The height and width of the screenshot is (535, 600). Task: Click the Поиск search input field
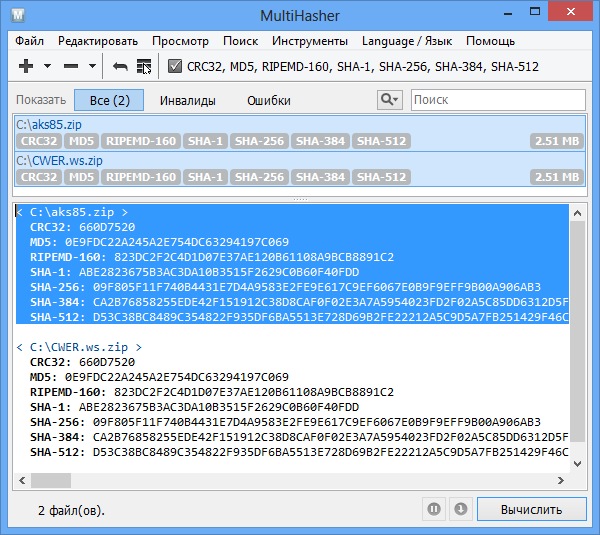point(497,100)
